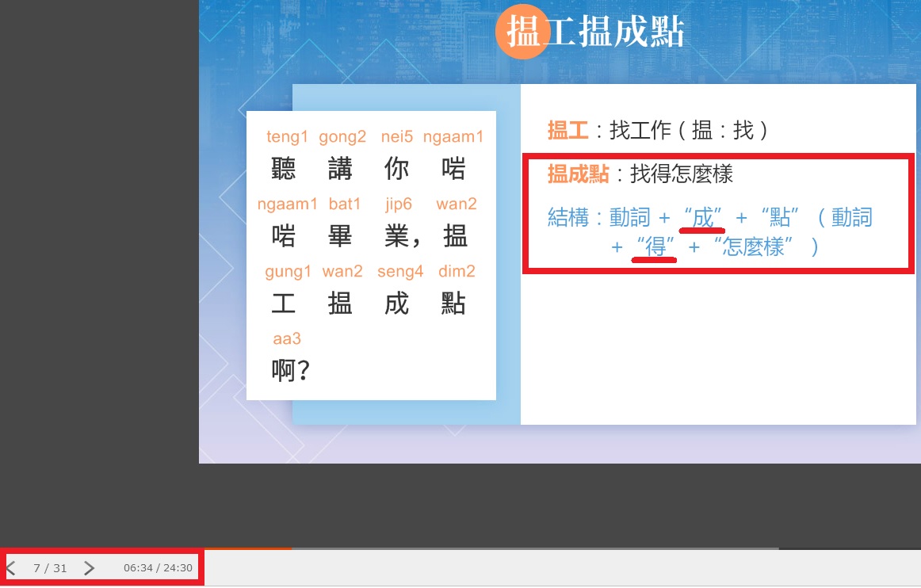Image resolution: width=921 pixels, height=588 pixels.
Task: Click the character 聽 under teng1
Action: click(284, 169)
